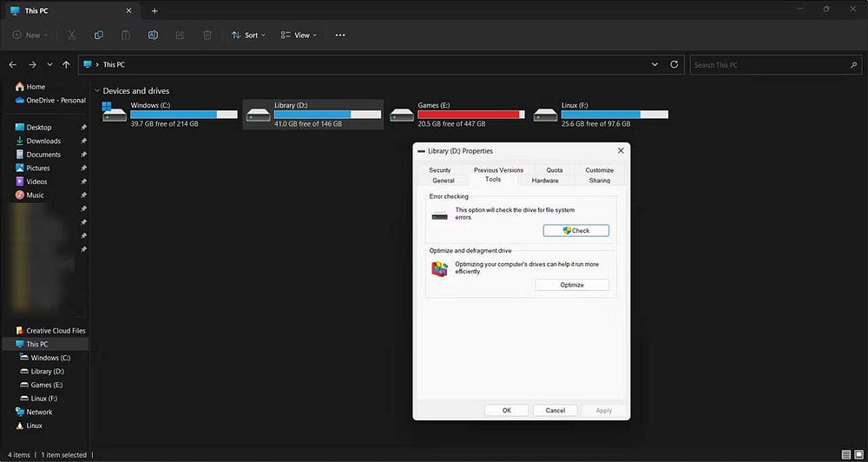Screen dimensions: 868x462
Task: Open the Hardware tab
Action: point(545,180)
